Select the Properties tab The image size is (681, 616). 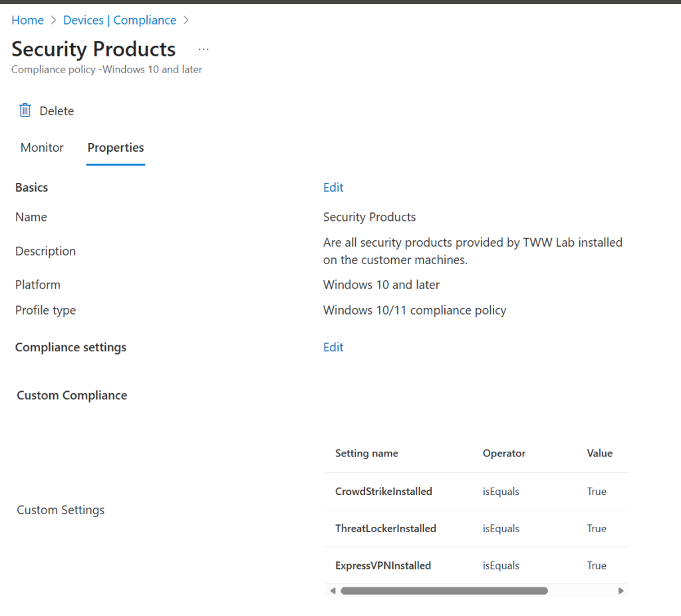click(116, 148)
